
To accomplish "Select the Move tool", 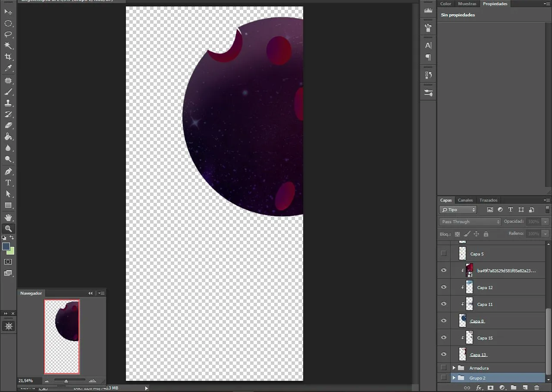I will (x=8, y=12).
